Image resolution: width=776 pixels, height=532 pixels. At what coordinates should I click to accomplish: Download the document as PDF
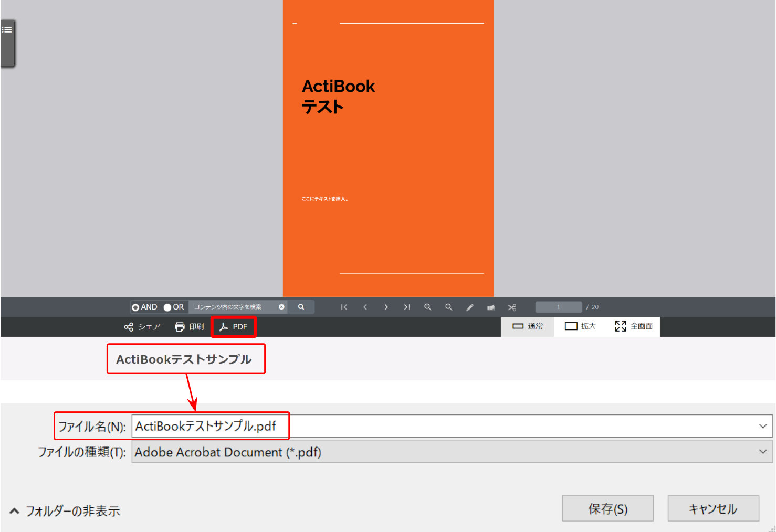[234, 326]
